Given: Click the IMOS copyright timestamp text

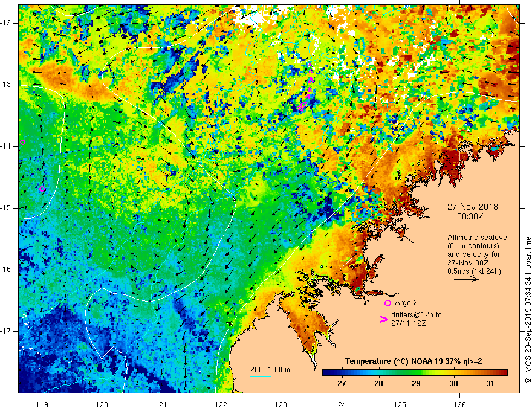Looking at the screenshot, I should point(528,310).
